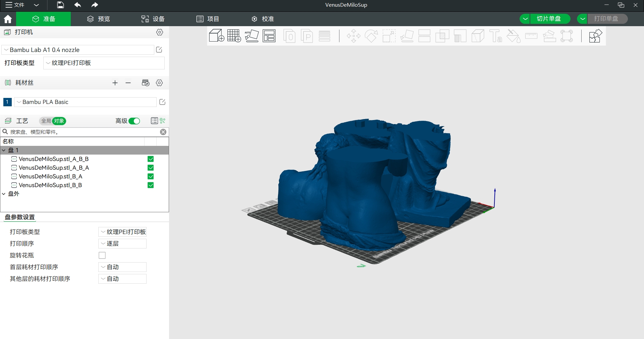Select the Rotate tool icon
The width and height of the screenshot is (644, 339).
click(x=371, y=36)
